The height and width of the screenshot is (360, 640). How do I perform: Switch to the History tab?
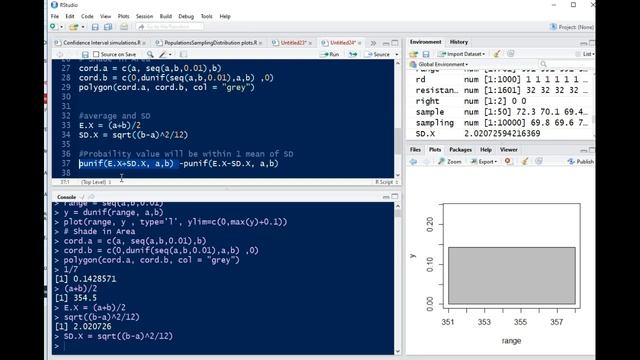(x=458, y=42)
